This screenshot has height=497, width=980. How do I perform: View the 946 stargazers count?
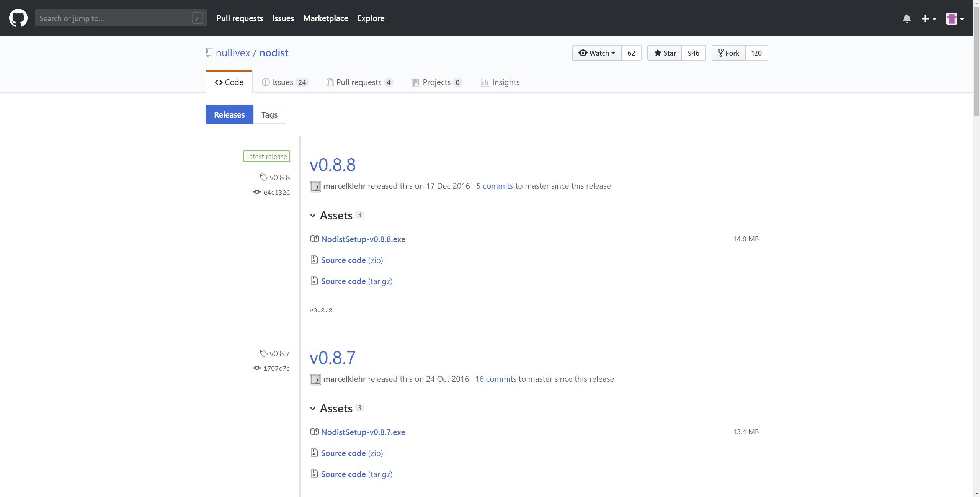pos(693,53)
